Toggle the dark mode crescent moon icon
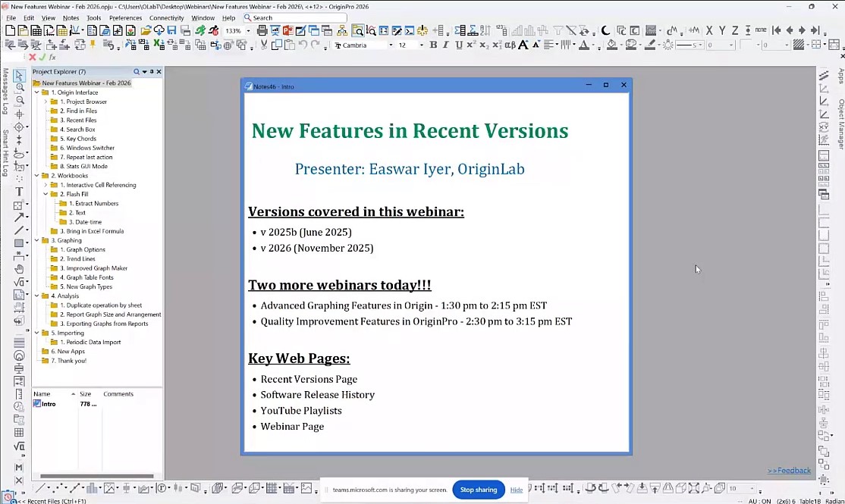Image resolution: width=845 pixels, height=504 pixels. (x=606, y=30)
